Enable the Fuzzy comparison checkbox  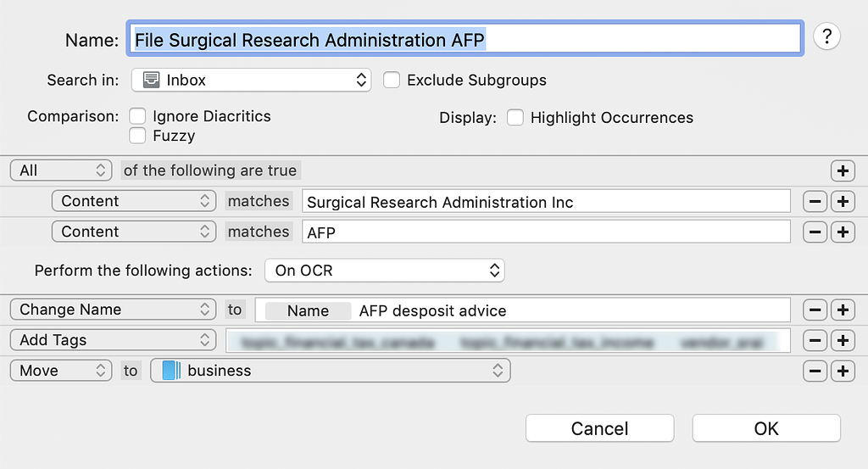pyautogui.click(x=137, y=136)
